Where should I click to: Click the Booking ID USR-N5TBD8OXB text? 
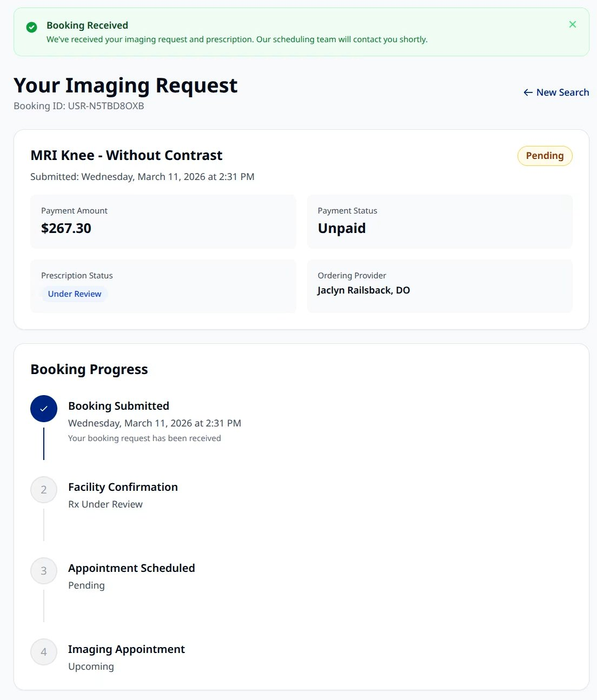[78, 106]
